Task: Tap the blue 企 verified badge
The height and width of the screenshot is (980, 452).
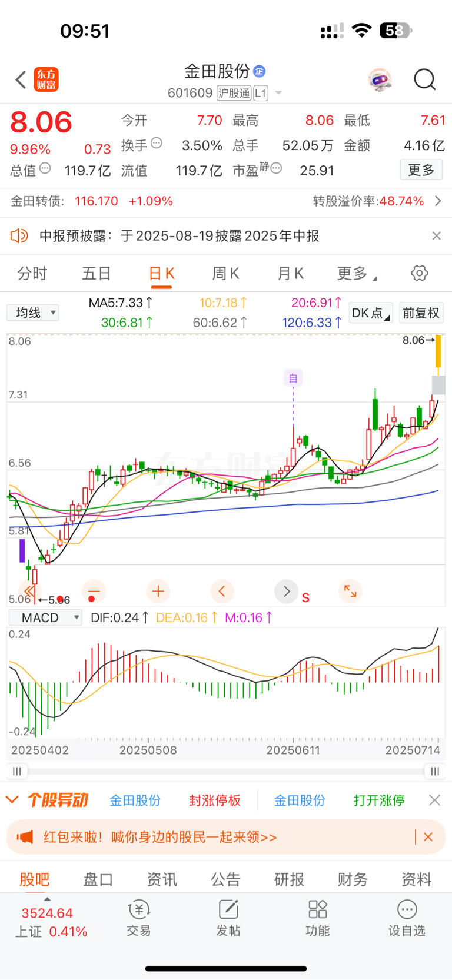Action: [x=260, y=71]
